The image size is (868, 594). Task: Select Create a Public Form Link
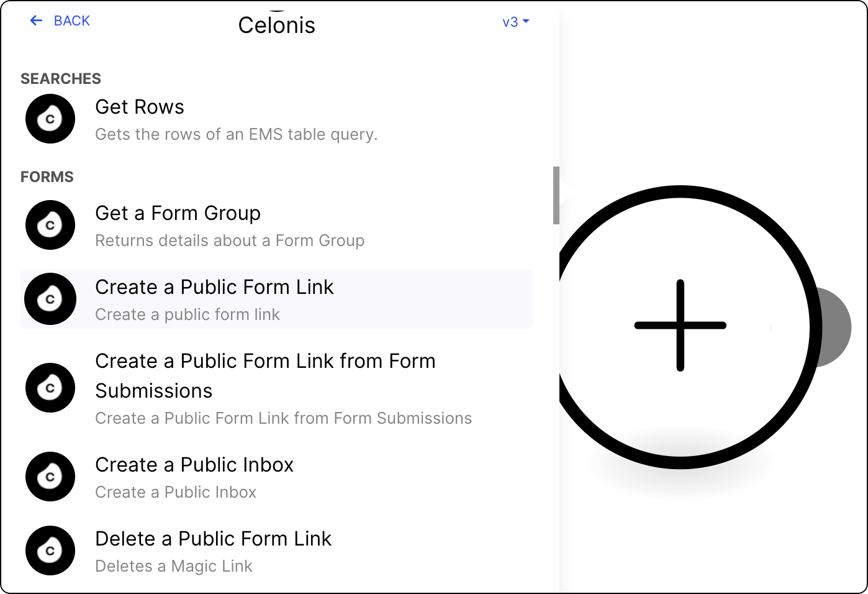[277, 299]
